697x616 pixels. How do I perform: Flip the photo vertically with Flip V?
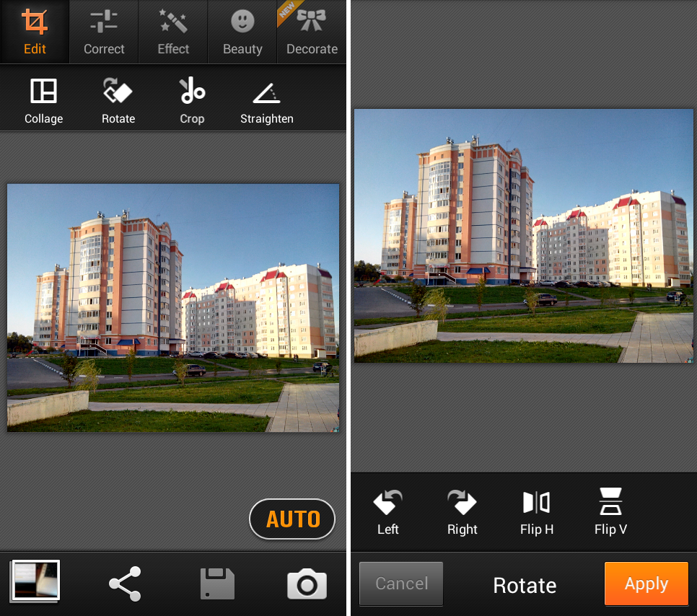click(610, 512)
